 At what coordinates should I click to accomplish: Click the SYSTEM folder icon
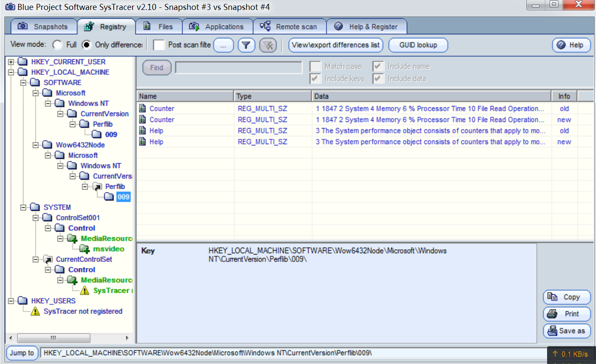click(35, 207)
